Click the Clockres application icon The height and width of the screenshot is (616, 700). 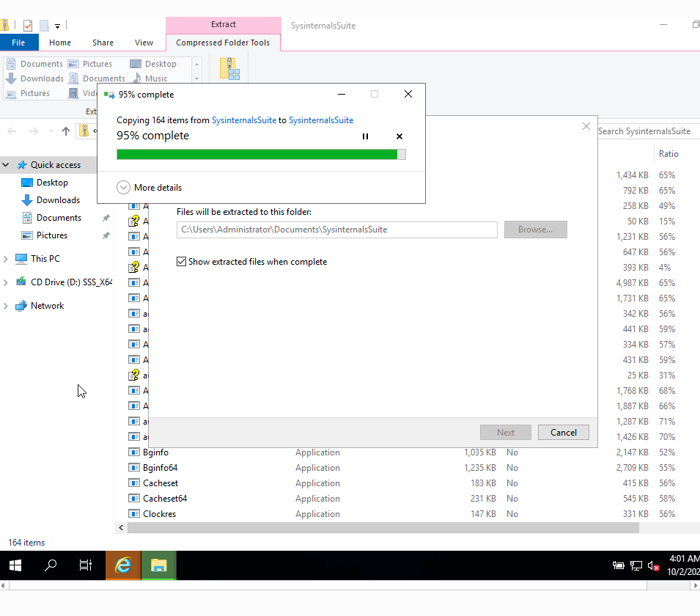point(134,514)
